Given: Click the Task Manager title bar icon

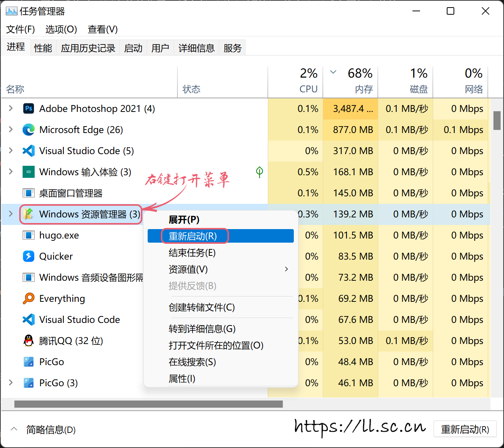Looking at the screenshot, I should coord(12,11).
